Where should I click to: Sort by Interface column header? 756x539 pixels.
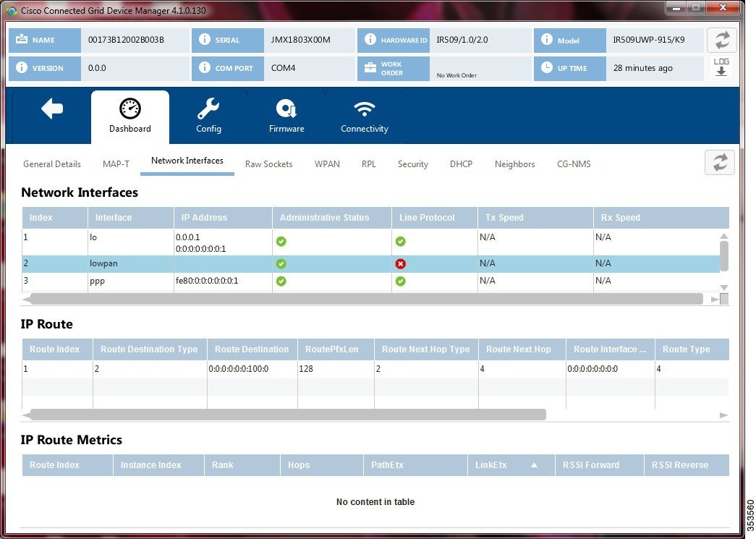[131, 218]
